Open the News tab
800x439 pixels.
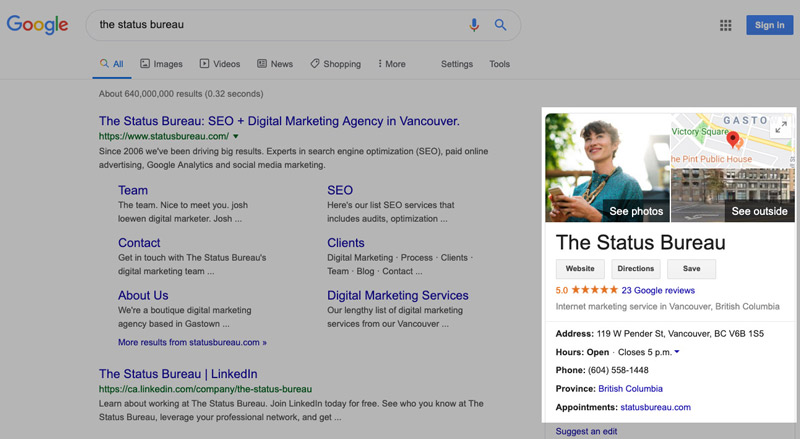pyautogui.click(x=275, y=64)
